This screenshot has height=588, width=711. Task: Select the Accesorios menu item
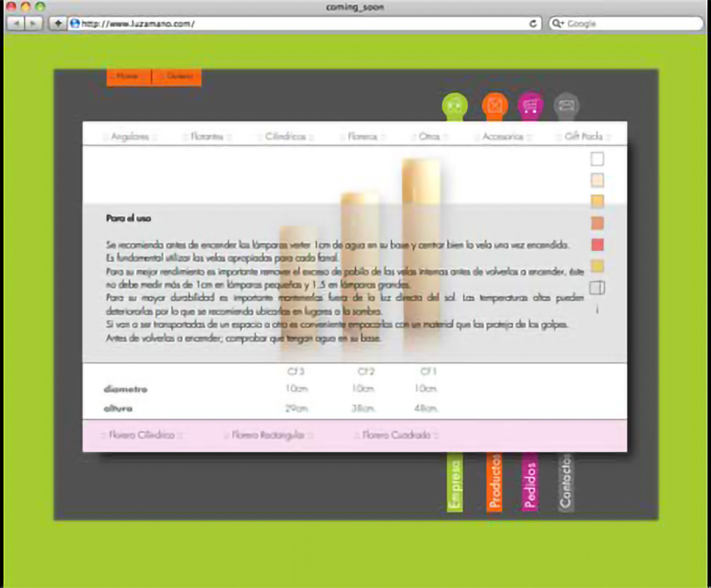click(503, 137)
